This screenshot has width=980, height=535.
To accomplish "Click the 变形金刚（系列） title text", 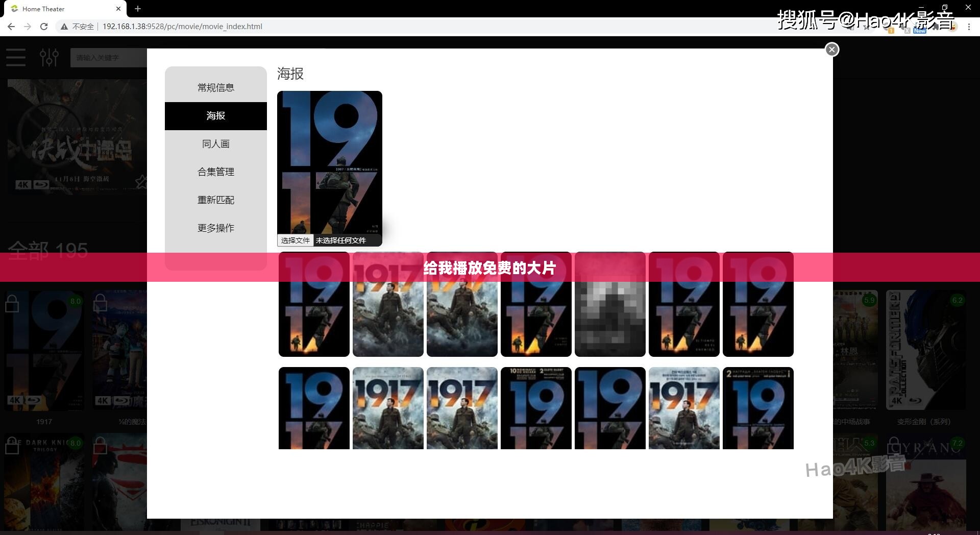I will [924, 422].
